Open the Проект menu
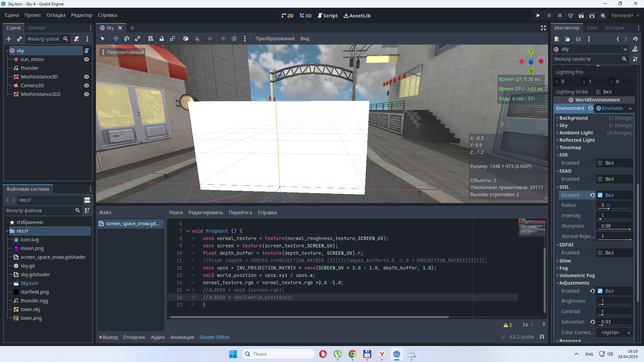The image size is (644, 362). pyautogui.click(x=33, y=15)
